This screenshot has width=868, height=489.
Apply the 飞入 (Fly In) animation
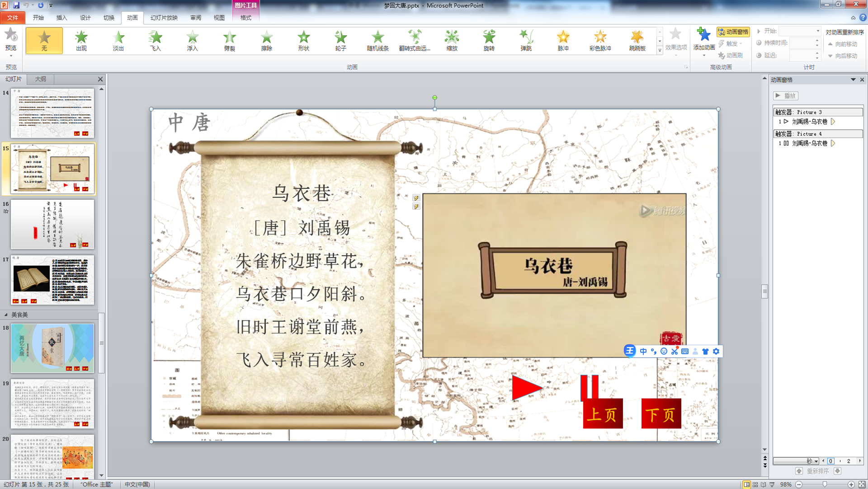(155, 41)
